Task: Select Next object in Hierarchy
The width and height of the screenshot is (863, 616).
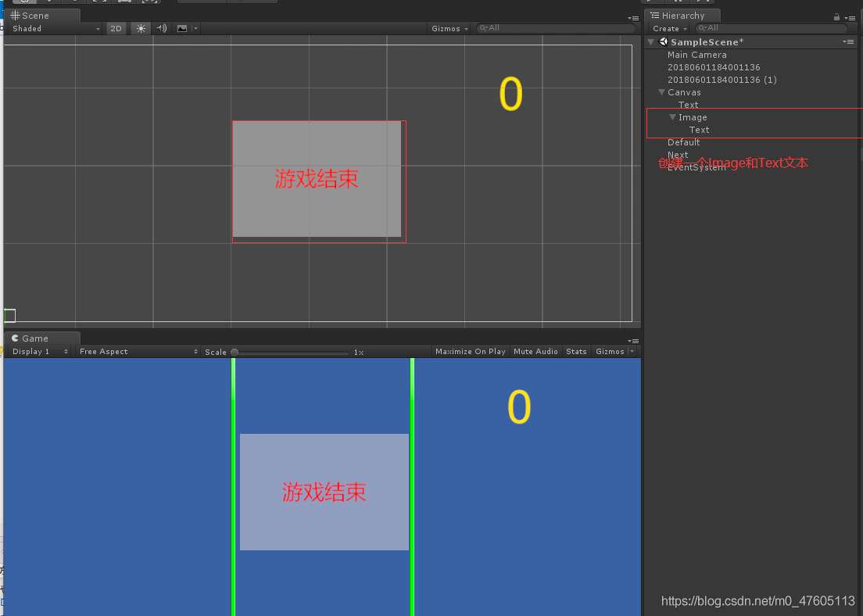Action: 678,155
